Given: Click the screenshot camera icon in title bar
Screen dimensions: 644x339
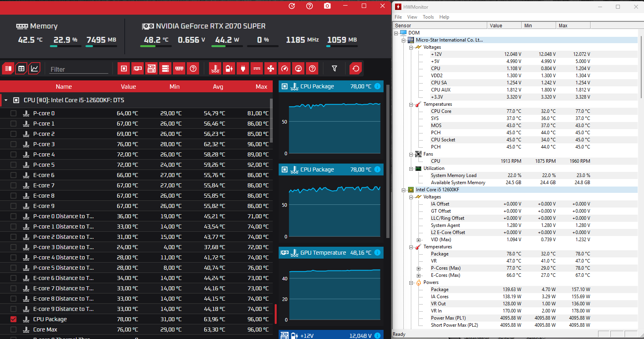Looking at the screenshot, I should [x=327, y=6].
